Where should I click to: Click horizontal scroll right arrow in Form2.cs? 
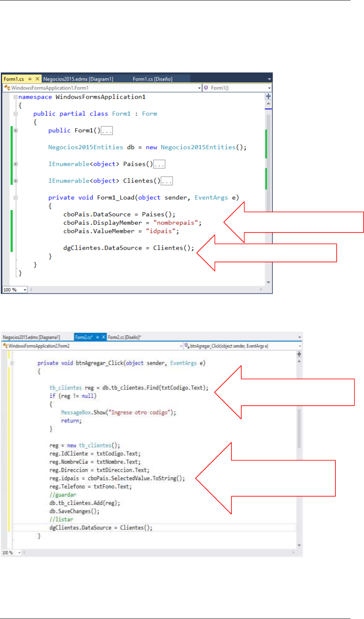[294, 552]
